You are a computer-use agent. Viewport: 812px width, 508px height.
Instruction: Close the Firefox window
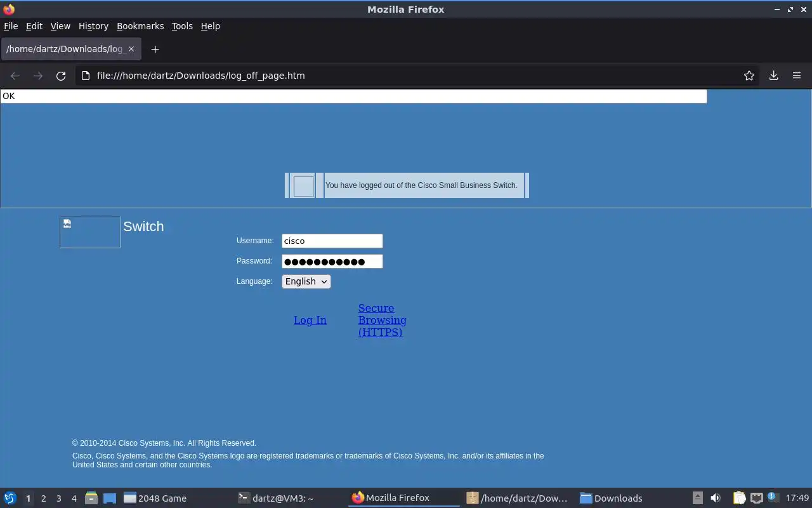[803, 10]
